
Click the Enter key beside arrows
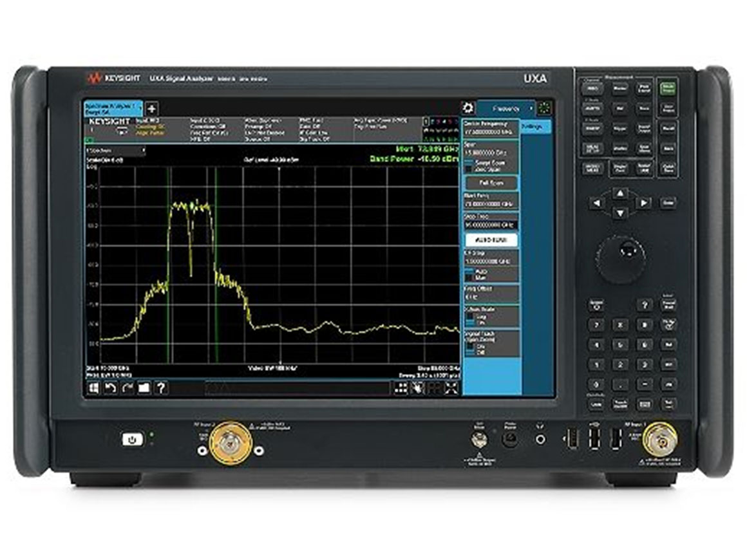click(668, 203)
